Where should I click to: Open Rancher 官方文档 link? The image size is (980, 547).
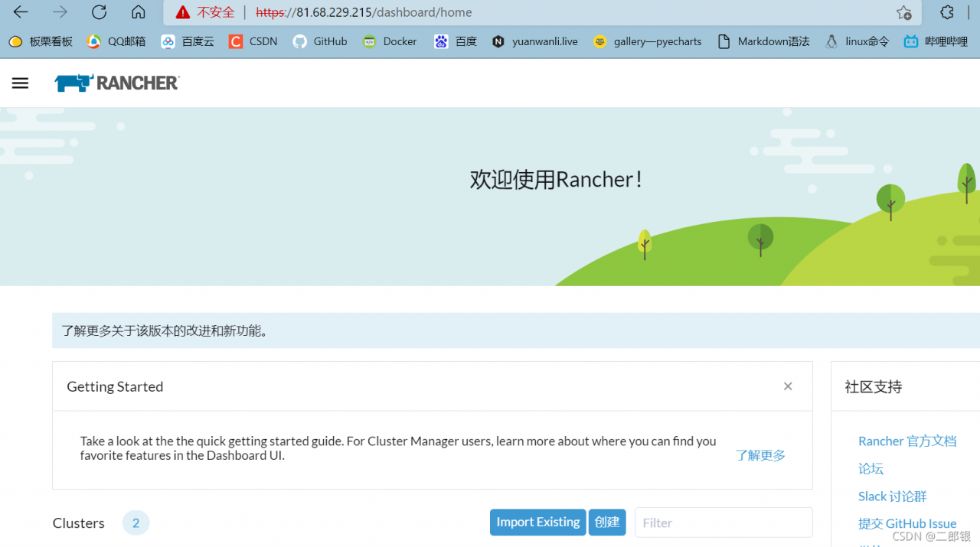[907, 441]
